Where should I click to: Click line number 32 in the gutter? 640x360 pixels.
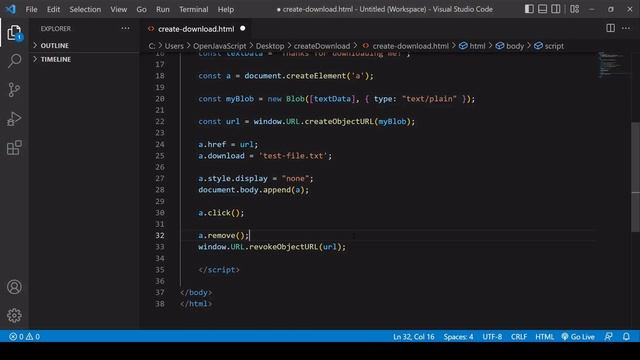tap(160, 236)
